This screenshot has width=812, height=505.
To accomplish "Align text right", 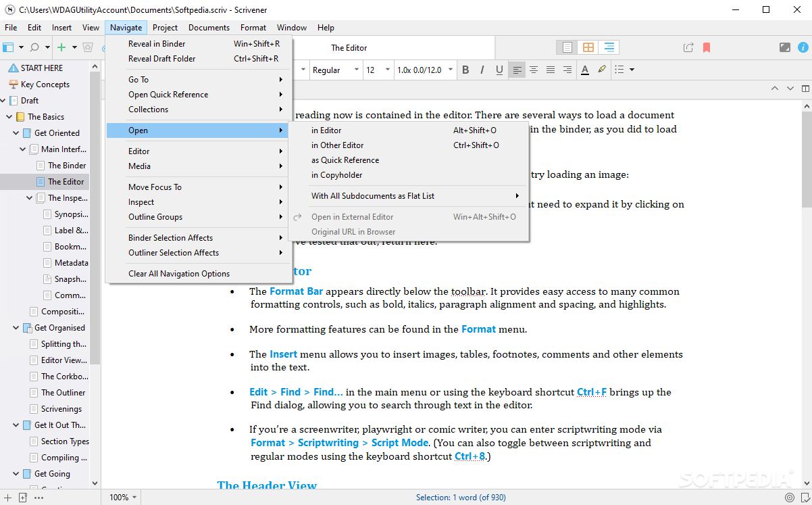I will tap(567, 70).
